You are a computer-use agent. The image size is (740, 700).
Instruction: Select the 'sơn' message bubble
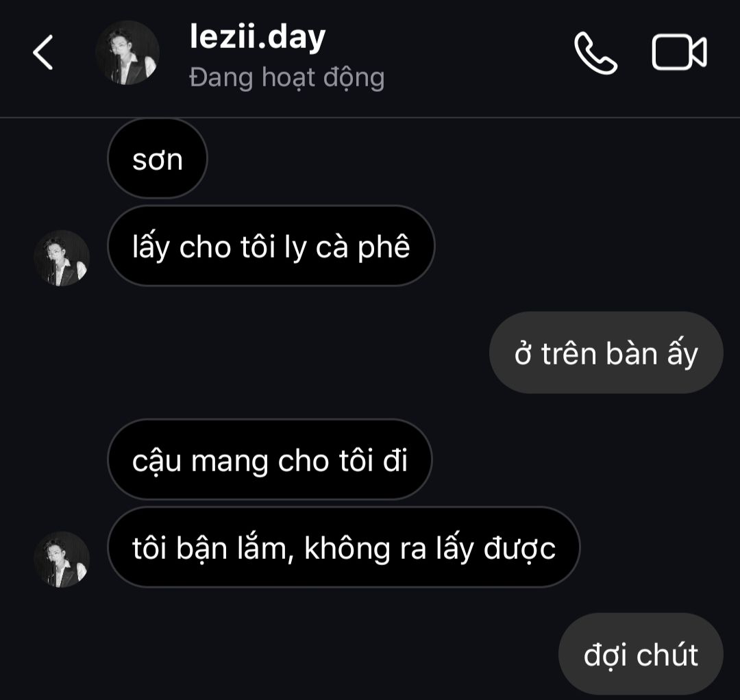[158, 158]
